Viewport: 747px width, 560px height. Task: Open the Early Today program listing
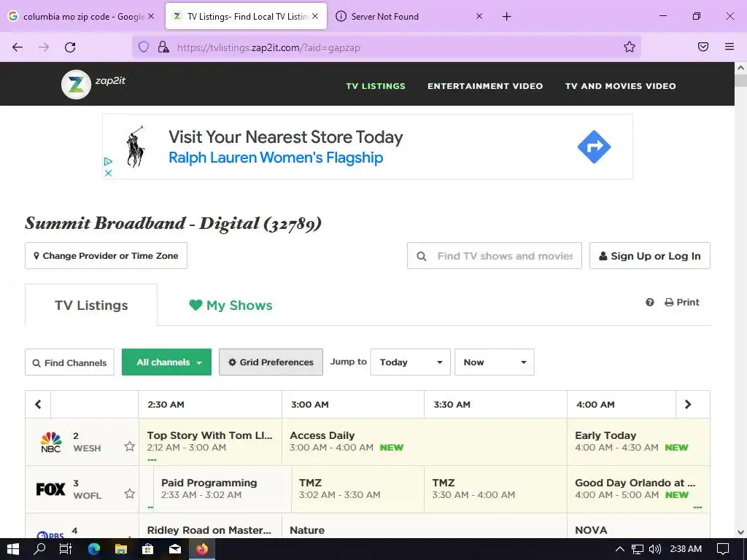click(x=638, y=441)
